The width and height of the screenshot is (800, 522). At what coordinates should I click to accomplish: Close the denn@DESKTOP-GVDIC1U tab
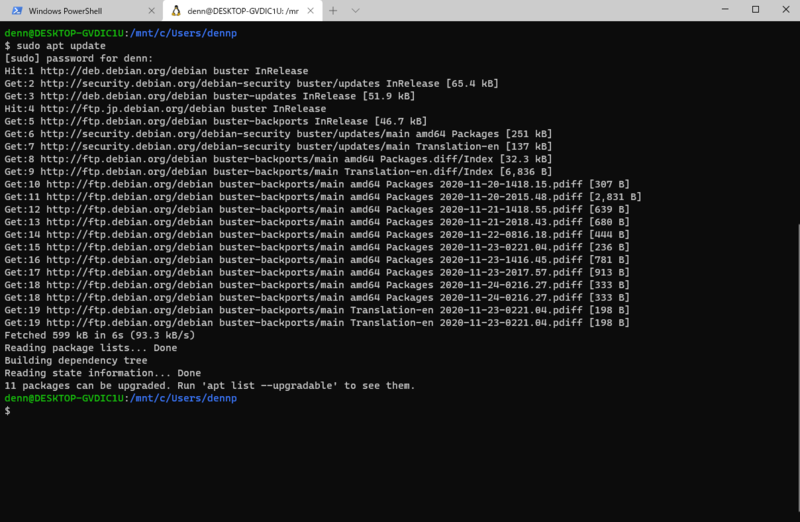click(310, 11)
